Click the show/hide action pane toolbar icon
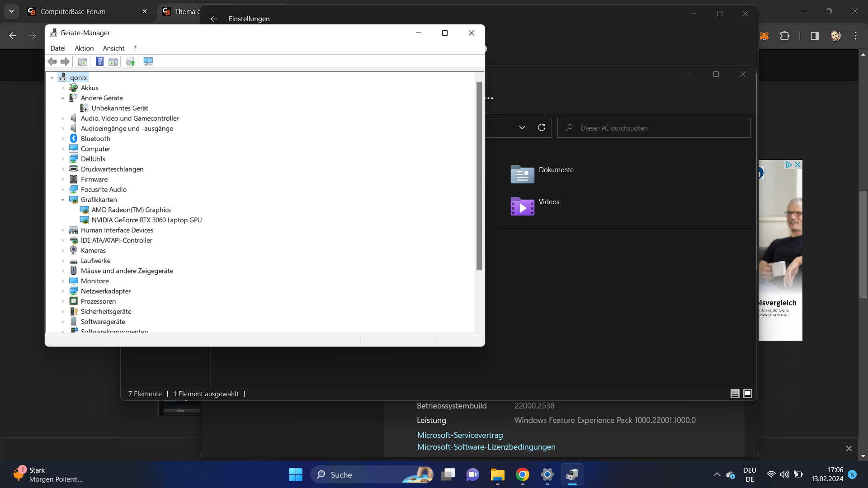 point(113,61)
